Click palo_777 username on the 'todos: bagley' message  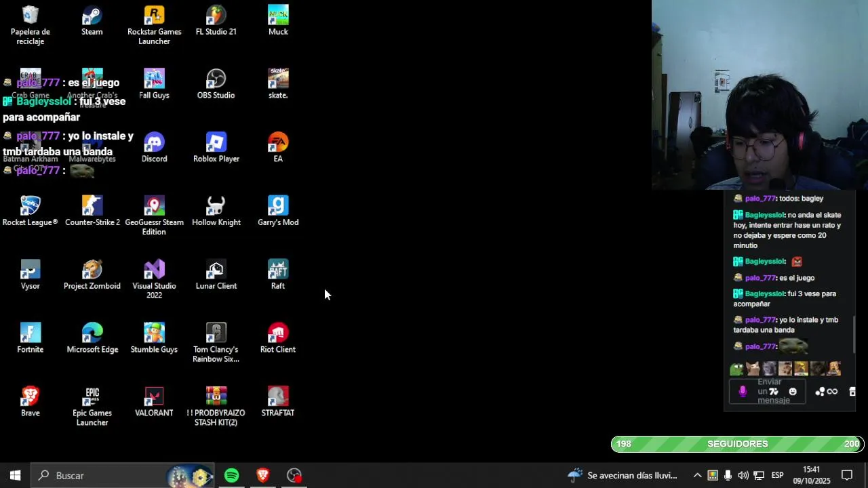click(760, 199)
